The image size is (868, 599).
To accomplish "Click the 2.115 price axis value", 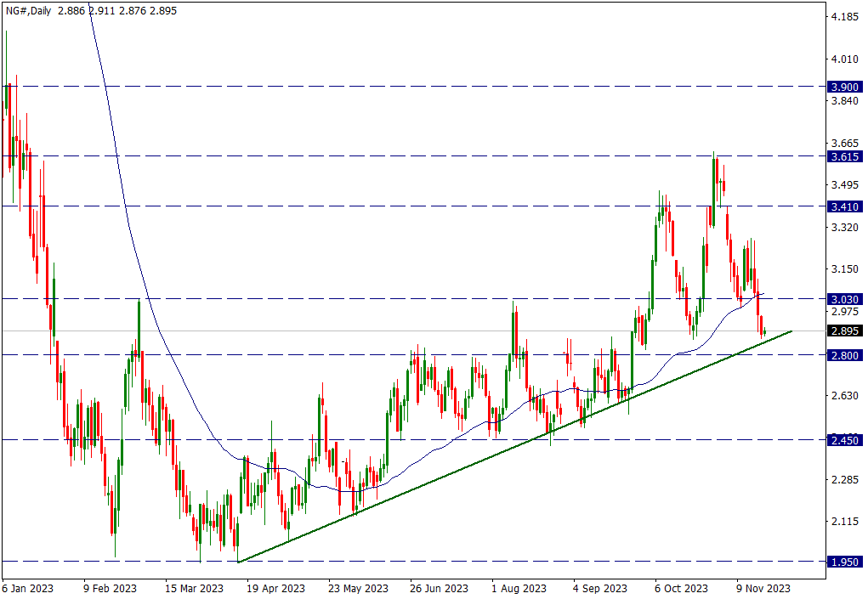I will [845, 521].
